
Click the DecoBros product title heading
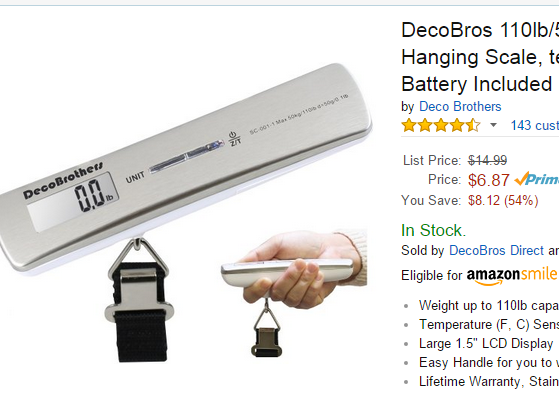tap(480, 57)
